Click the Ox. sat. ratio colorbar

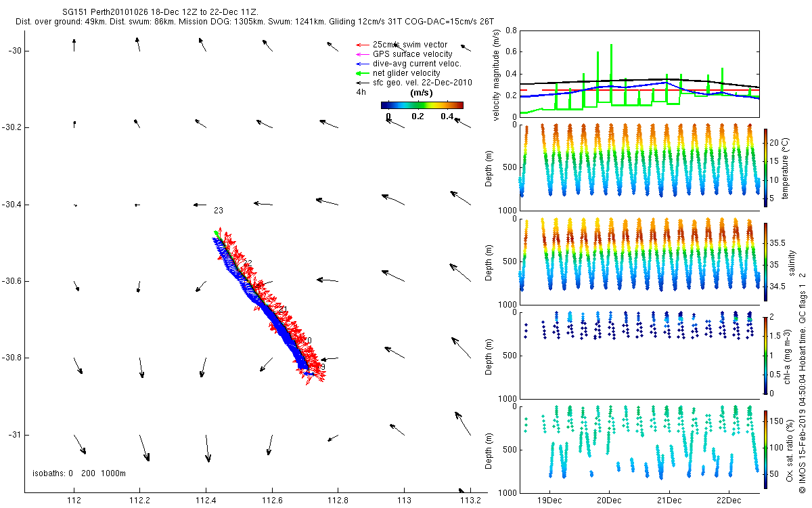[766, 448]
